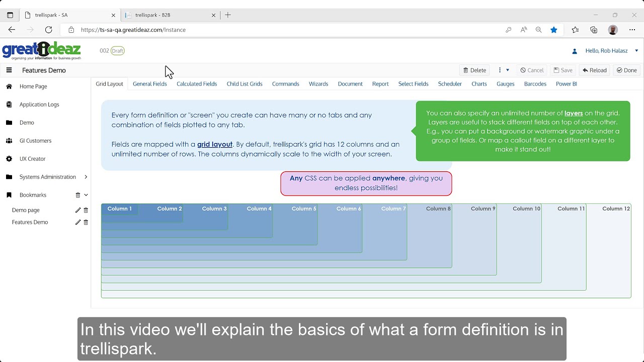644x362 pixels.
Task: Open the hamburger navigation menu
Action: tap(9, 70)
